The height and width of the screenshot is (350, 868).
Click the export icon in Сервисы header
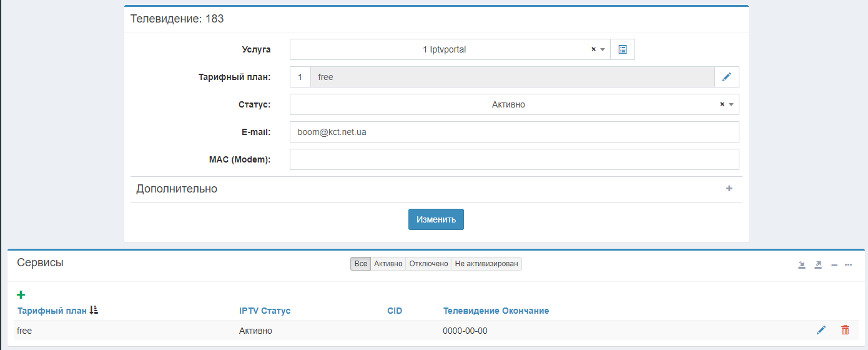click(818, 265)
